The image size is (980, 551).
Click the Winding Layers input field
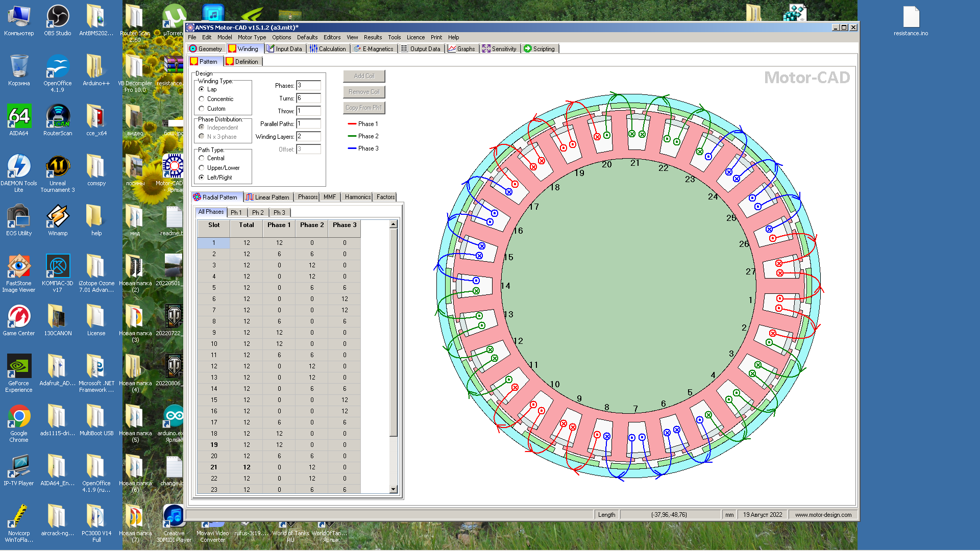[308, 137]
